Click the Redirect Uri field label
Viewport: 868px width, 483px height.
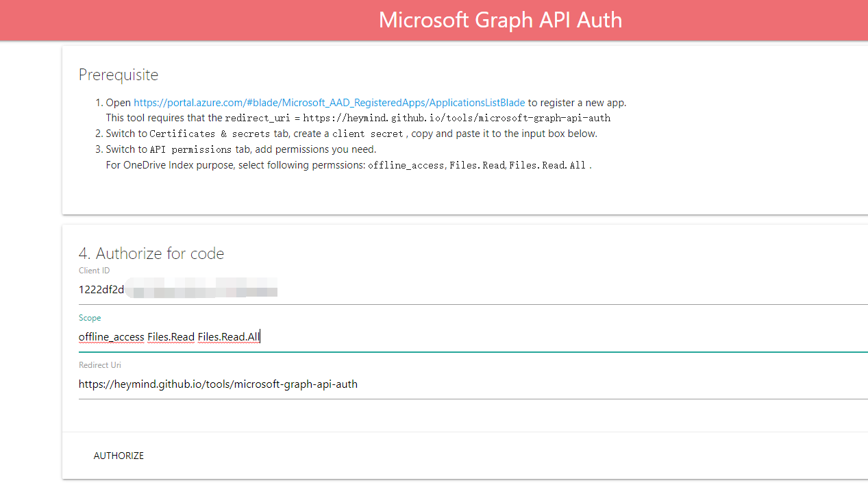100,365
